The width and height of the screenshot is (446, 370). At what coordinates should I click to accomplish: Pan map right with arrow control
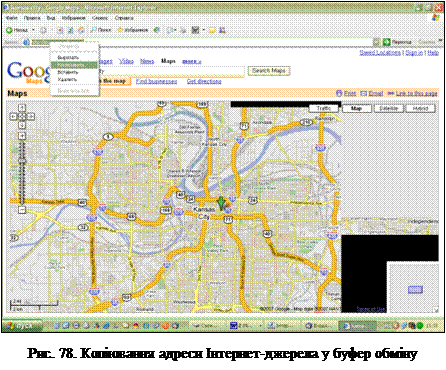coord(31,116)
